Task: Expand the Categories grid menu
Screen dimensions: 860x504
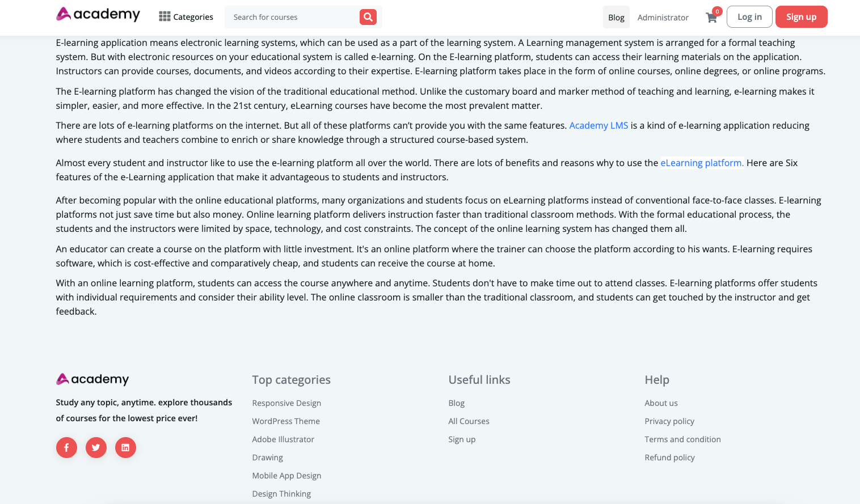Action: 186,17
